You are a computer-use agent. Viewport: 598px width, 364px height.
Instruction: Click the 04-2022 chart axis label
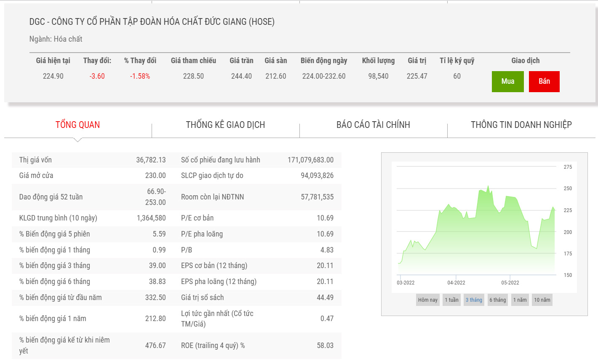(456, 283)
